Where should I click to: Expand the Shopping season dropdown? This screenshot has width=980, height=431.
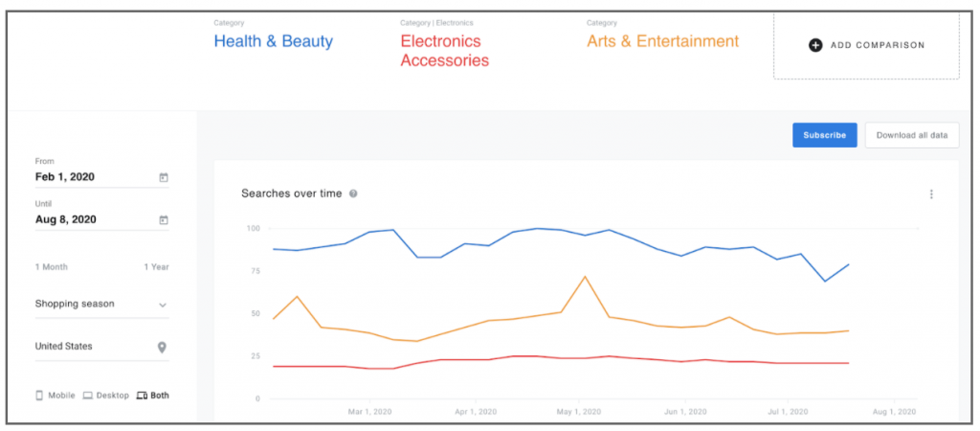pyautogui.click(x=101, y=305)
